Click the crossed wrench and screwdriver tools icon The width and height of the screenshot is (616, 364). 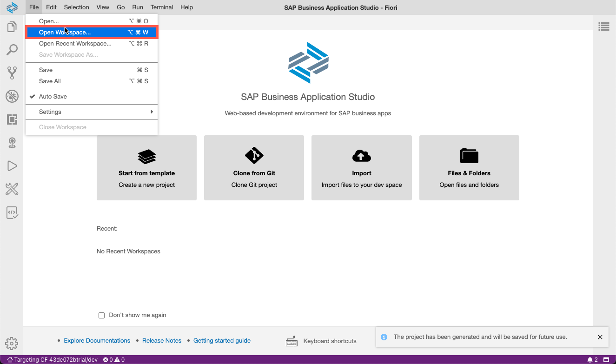pyautogui.click(x=12, y=189)
